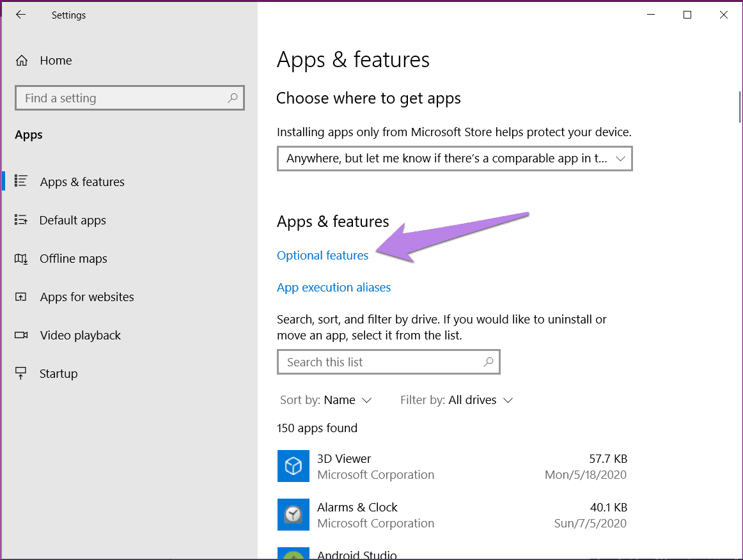
Task: Click the Offline maps map icon
Action: point(21,259)
